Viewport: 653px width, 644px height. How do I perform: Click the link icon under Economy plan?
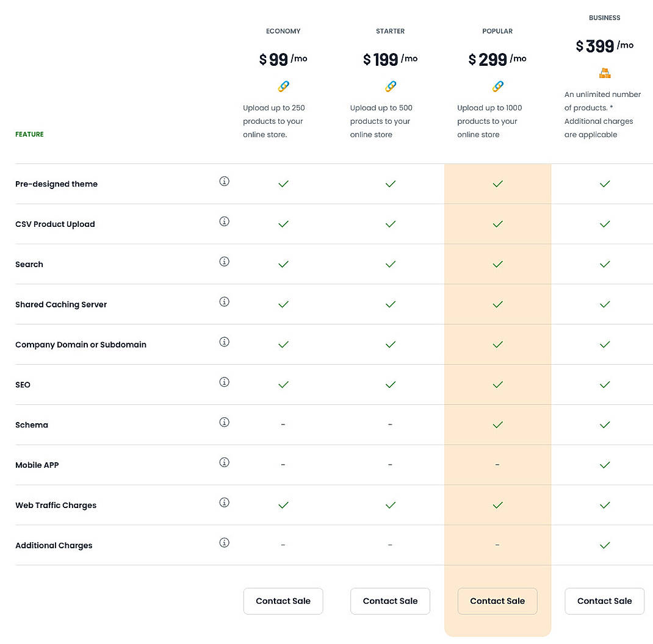283,87
